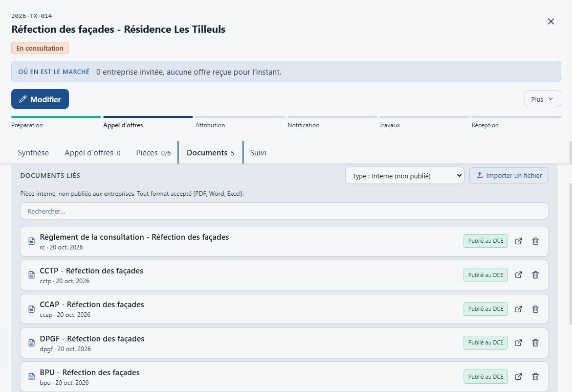This screenshot has height=392, width=572.
Task: Click the file icon of the Règlement row
Action: [x=32, y=241]
